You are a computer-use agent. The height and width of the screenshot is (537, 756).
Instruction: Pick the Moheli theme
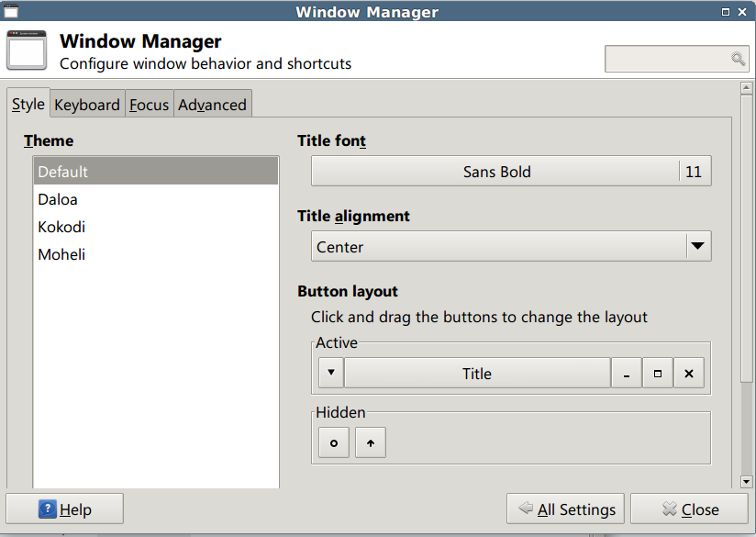tap(61, 254)
